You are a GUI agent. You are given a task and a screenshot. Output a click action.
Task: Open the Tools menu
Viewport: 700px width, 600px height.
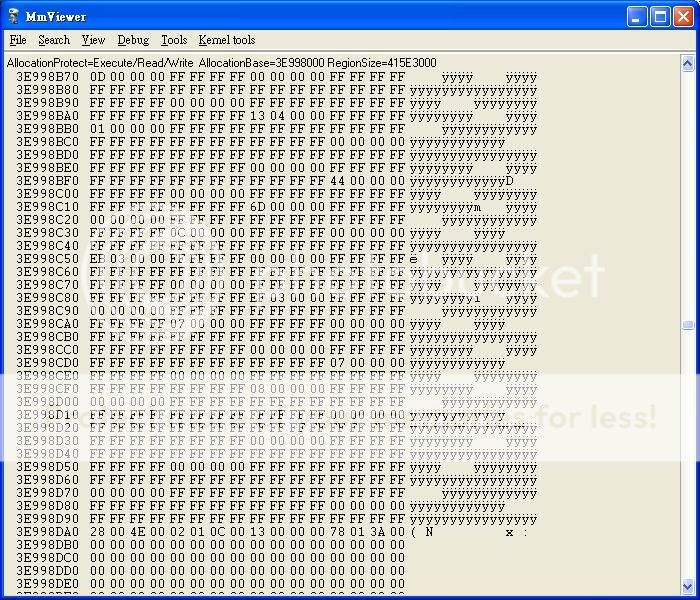[174, 40]
